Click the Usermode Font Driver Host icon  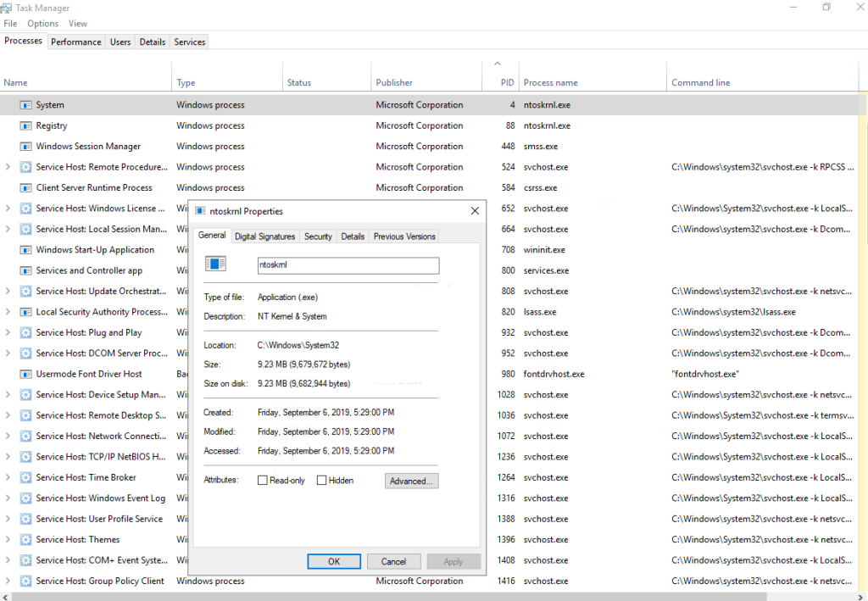(x=26, y=374)
